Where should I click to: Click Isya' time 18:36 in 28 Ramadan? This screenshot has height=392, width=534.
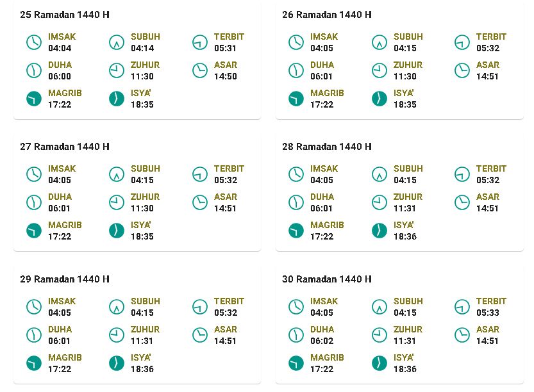(405, 236)
